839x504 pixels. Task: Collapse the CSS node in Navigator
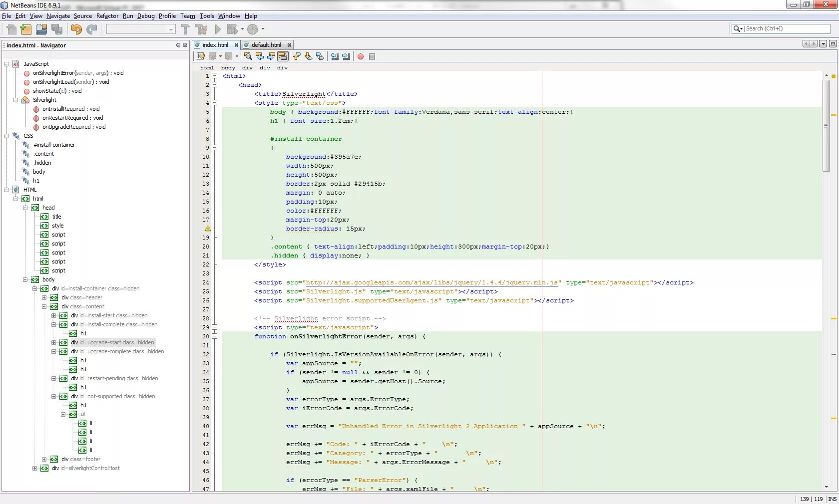click(6, 136)
